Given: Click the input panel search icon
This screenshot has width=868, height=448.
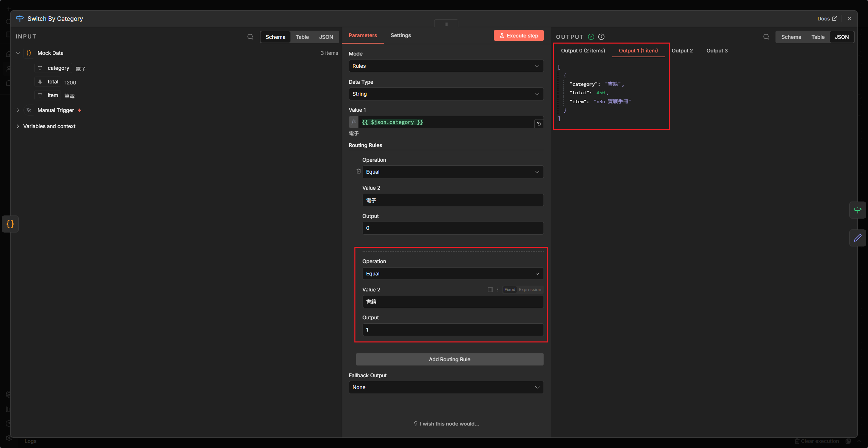Looking at the screenshot, I should click(250, 37).
